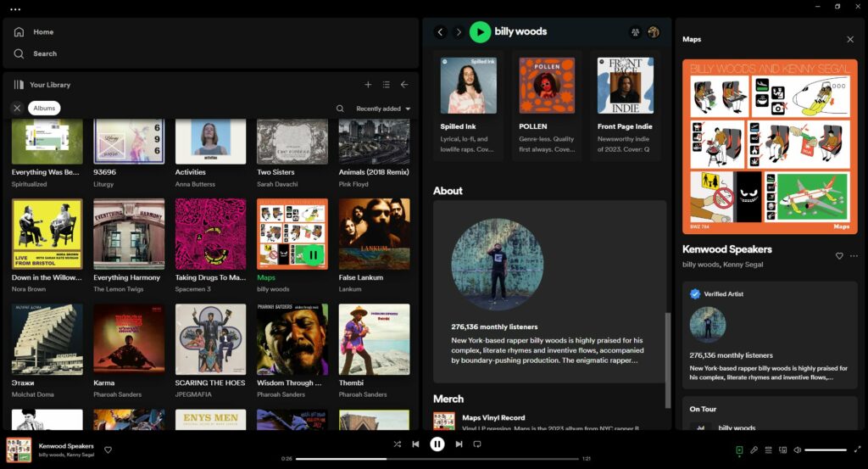Open the Front Page Indie playlist
Image resolution: width=868 pixels, height=469 pixels.
pyautogui.click(x=626, y=105)
